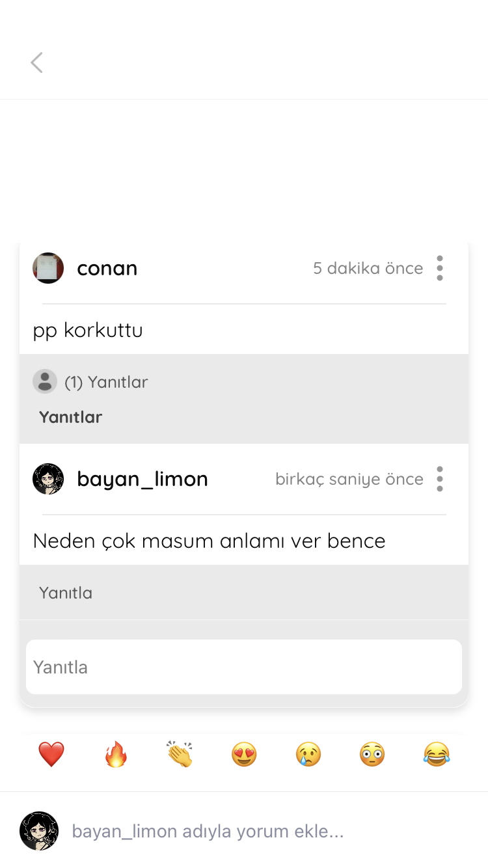Tap the bayan_limon username in reply

(x=142, y=479)
